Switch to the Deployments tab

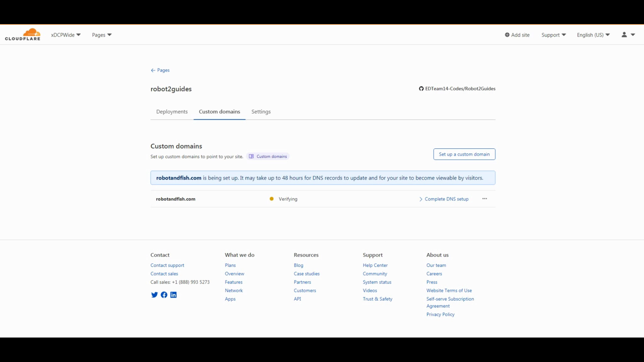coord(172,112)
